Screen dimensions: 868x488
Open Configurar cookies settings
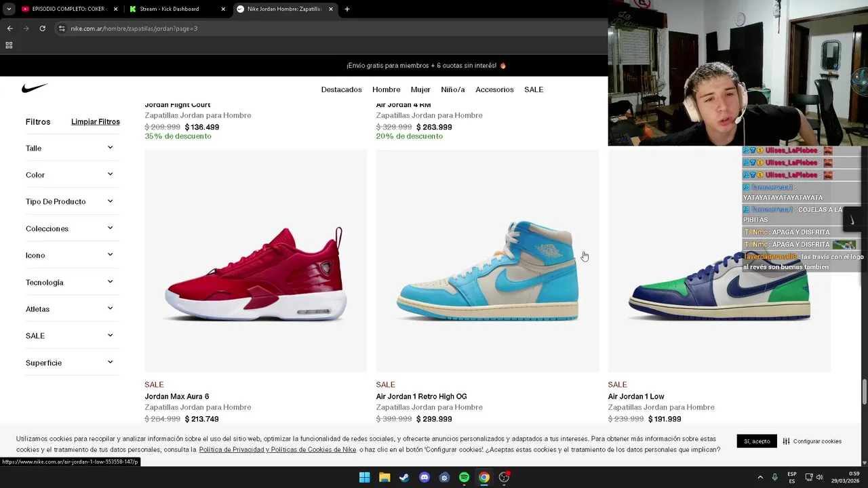pyautogui.click(x=812, y=441)
